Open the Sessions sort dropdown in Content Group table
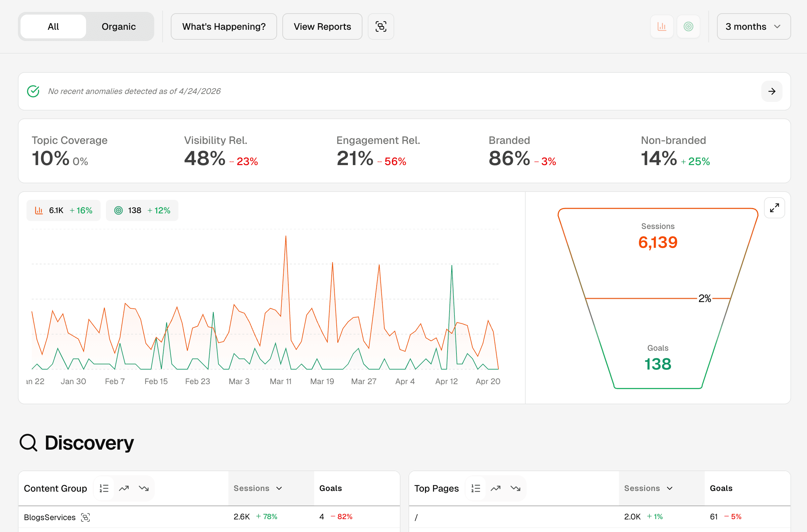Viewport: 807px width, 532px height. 259,488
